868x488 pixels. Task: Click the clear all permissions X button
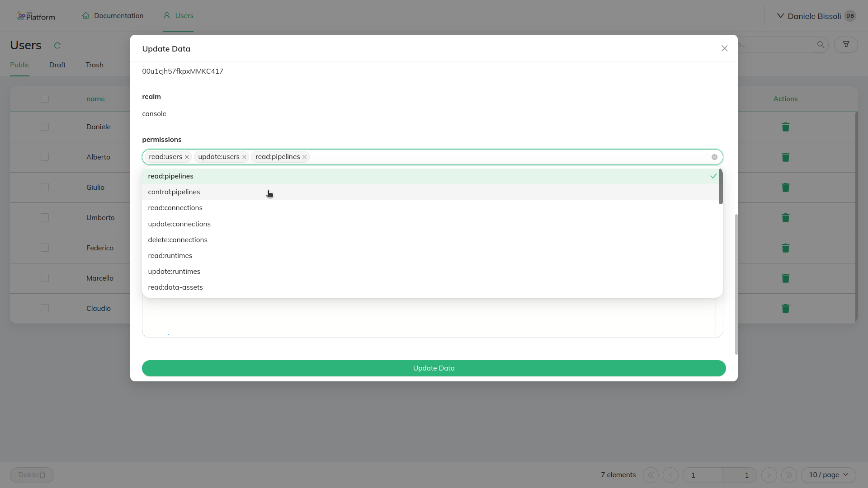714,157
